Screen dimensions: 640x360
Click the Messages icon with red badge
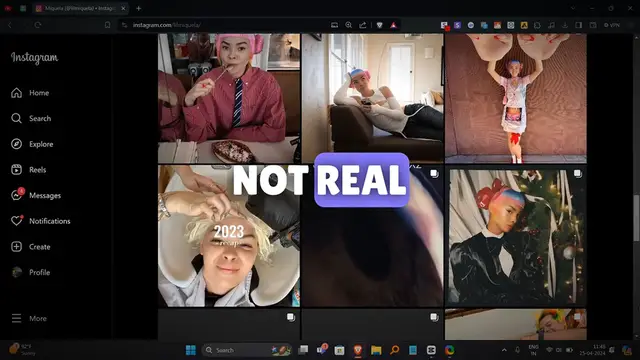pos(17,195)
